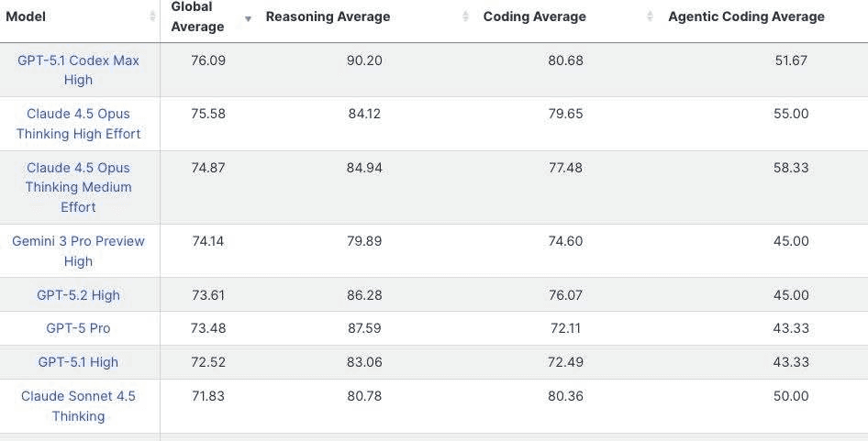The height and width of the screenshot is (441, 868).
Task: Click the 90.20 reasoning average cell
Action: point(364,61)
